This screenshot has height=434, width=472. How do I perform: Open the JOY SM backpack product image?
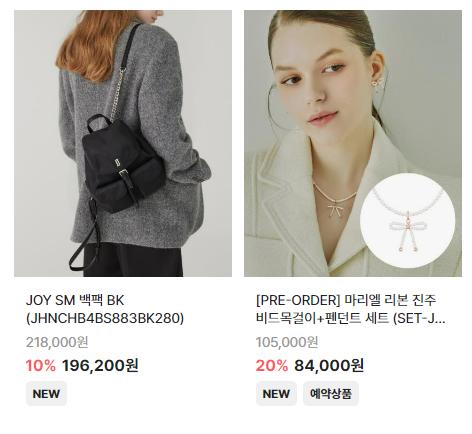click(x=123, y=143)
